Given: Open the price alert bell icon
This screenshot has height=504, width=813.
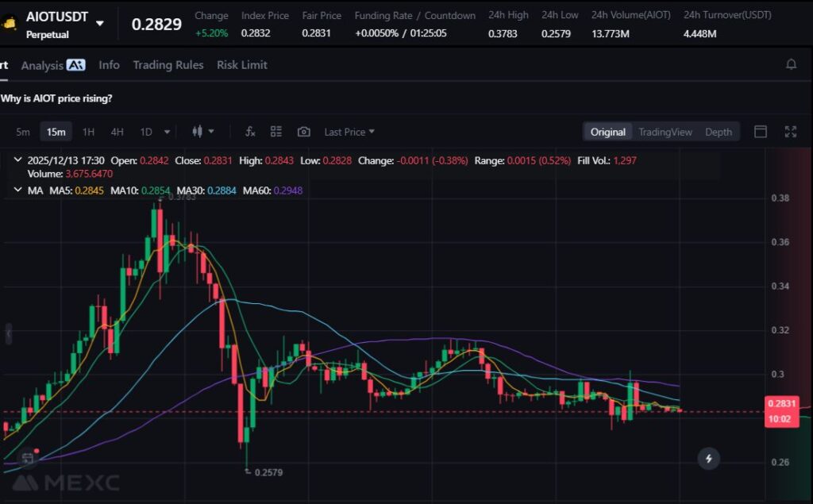Looking at the screenshot, I should (x=791, y=65).
